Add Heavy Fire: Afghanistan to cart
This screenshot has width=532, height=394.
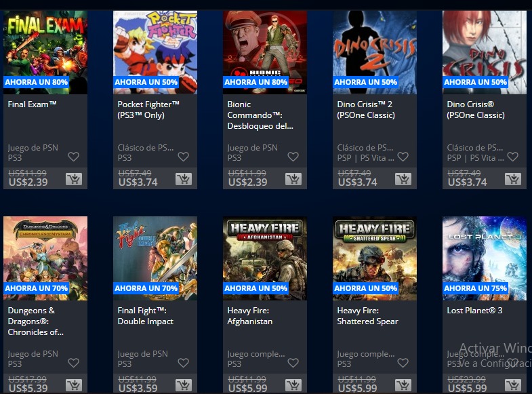point(293,385)
